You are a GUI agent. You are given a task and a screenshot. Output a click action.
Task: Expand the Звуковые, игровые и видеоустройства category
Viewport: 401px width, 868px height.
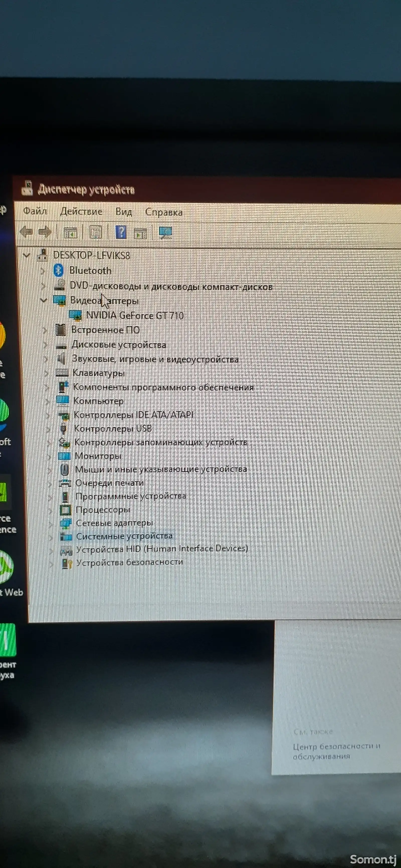(45, 359)
